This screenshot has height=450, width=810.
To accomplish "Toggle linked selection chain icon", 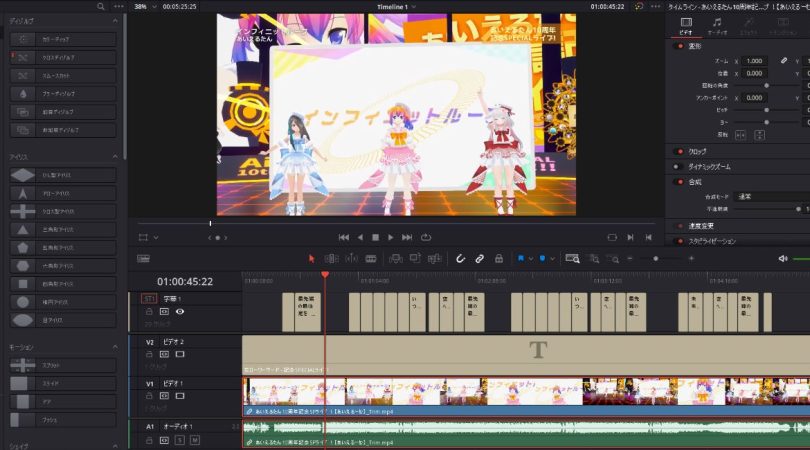I will point(479,259).
